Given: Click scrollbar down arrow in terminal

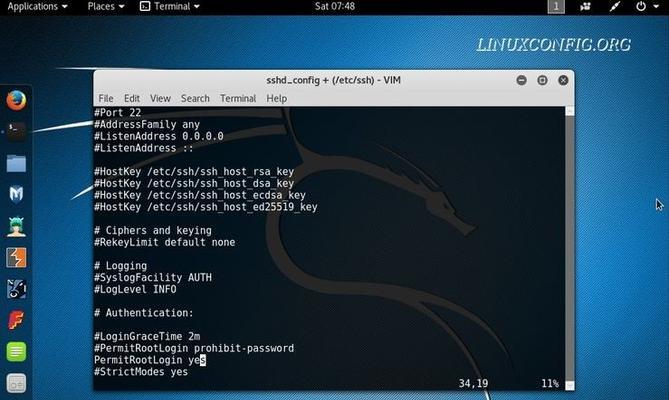Looking at the screenshot, I should [x=570, y=386].
